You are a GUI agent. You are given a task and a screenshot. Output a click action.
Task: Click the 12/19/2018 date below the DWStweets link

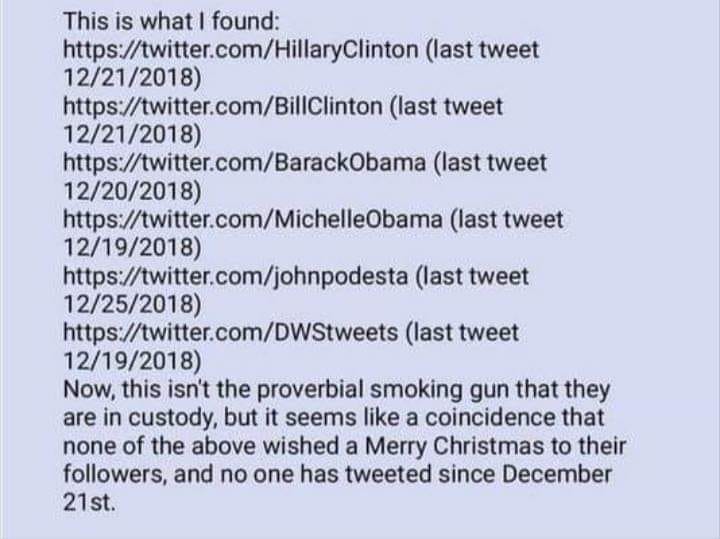coord(132,359)
